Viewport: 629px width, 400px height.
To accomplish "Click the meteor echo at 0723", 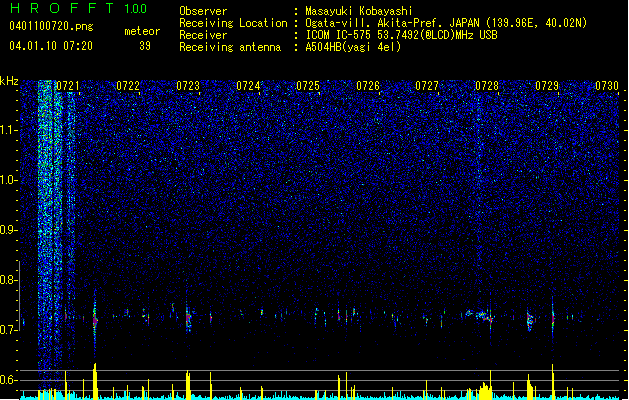I will [188, 316].
